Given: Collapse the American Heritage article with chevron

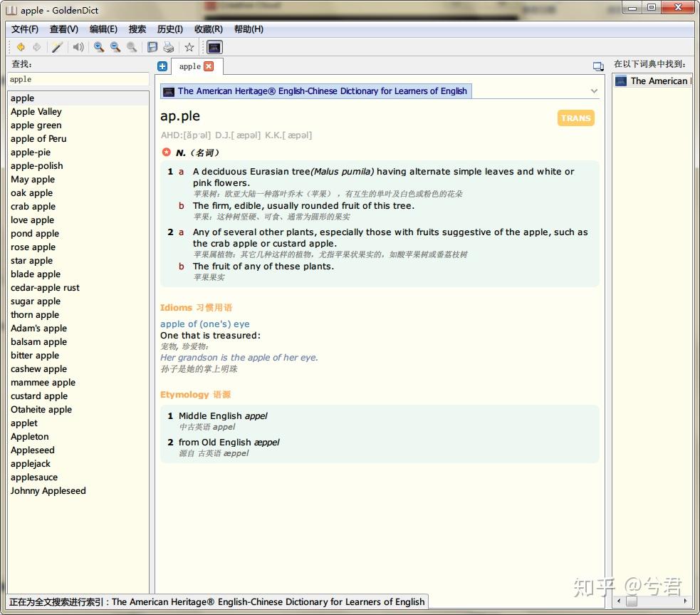Looking at the screenshot, I should click(x=594, y=91).
